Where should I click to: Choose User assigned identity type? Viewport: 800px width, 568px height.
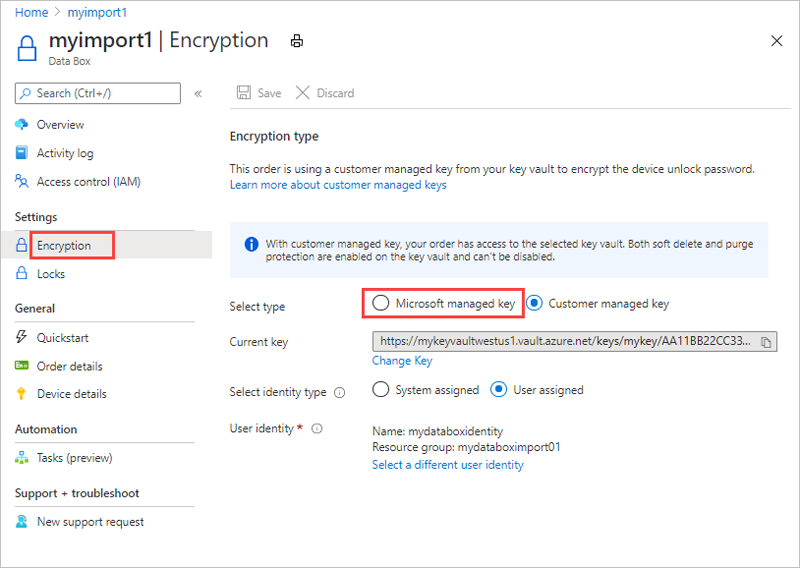(x=498, y=390)
